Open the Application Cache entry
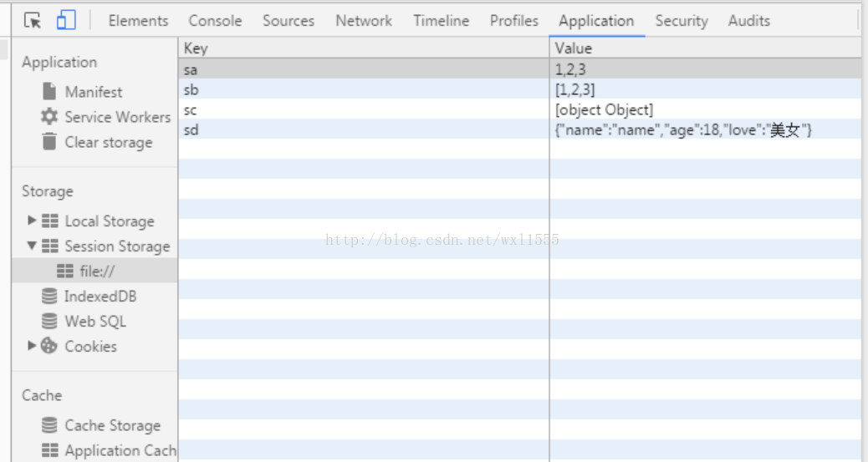 [x=120, y=450]
